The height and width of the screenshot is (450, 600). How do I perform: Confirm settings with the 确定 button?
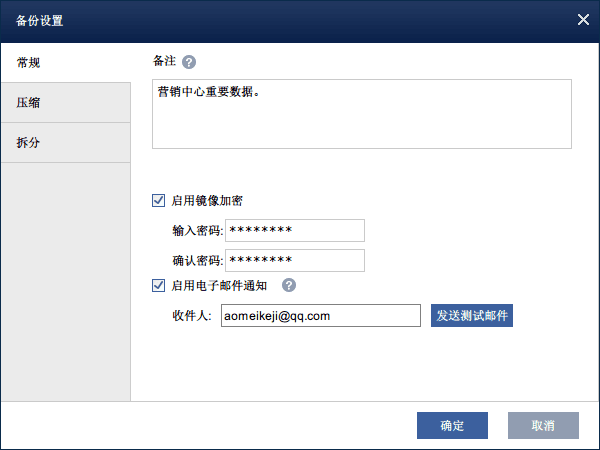[x=452, y=425]
